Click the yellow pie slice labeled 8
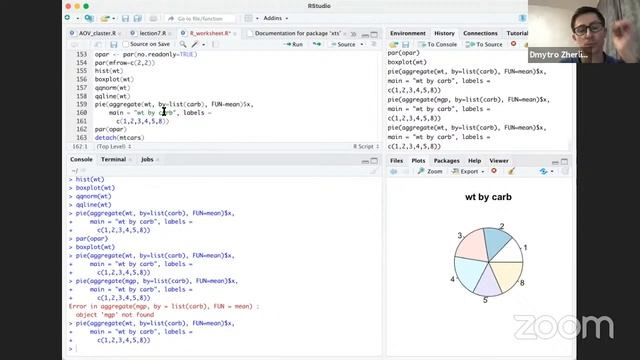 pos(508,276)
